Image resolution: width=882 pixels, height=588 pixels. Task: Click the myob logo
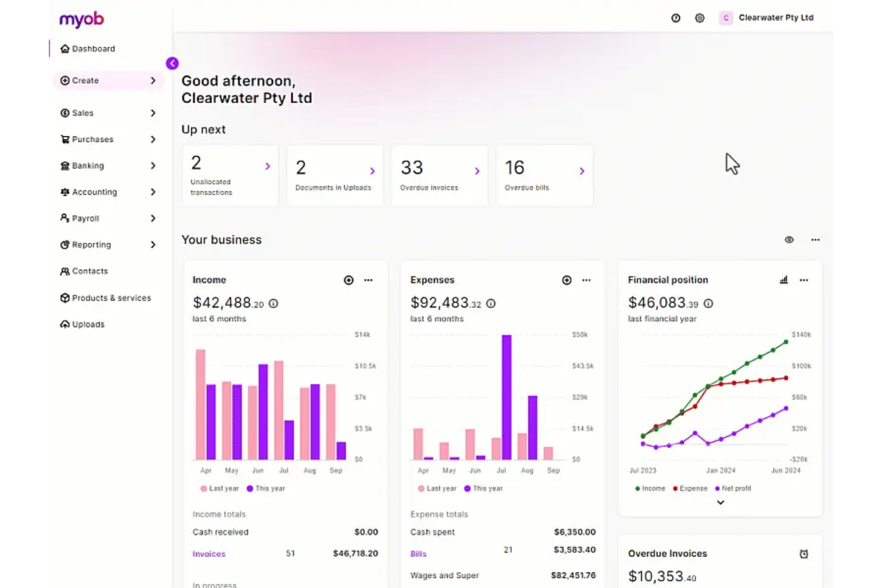tap(82, 19)
